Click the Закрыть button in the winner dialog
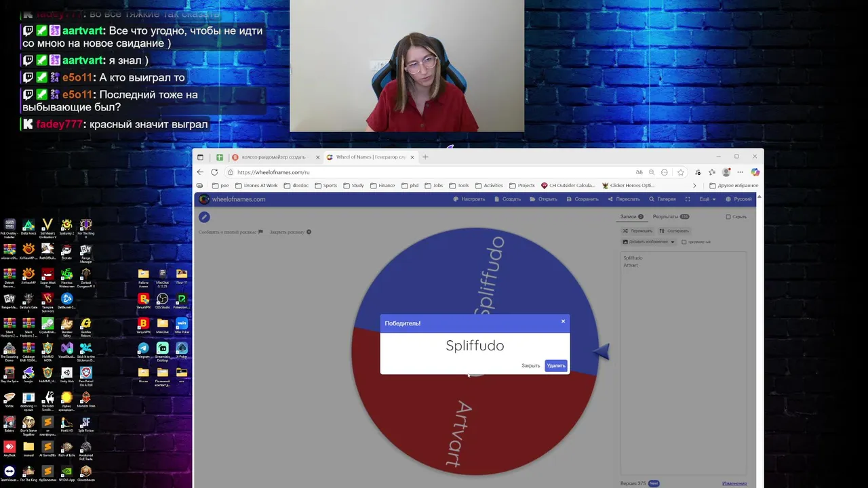Image resolution: width=868 pixels, height=488 pixels. click(530, 366)
